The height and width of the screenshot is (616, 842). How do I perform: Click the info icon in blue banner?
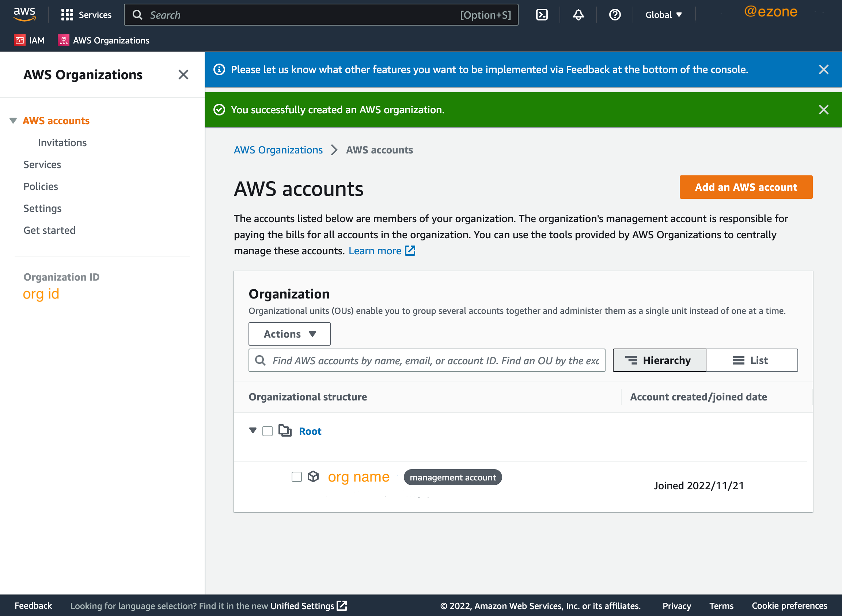pyautogui.click(x=219, y=69)
